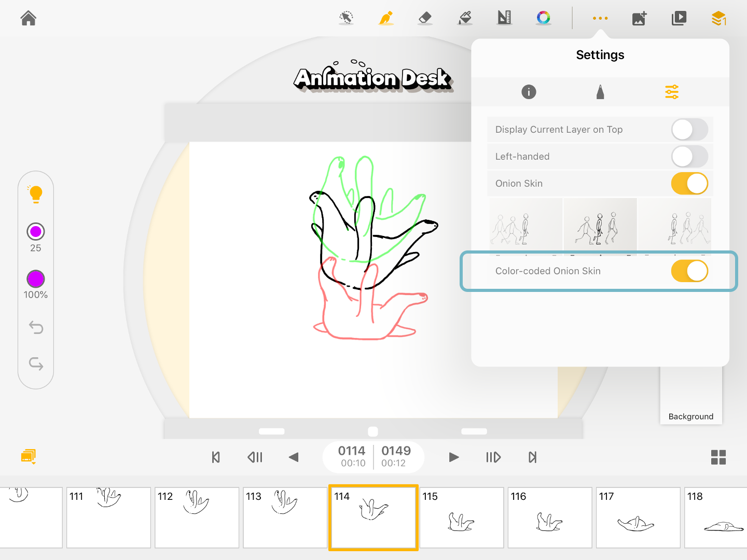The width and height of the screenshot is (747, 560).
Task: Select frame 116 thumbnail
Action: pos(550,517)
